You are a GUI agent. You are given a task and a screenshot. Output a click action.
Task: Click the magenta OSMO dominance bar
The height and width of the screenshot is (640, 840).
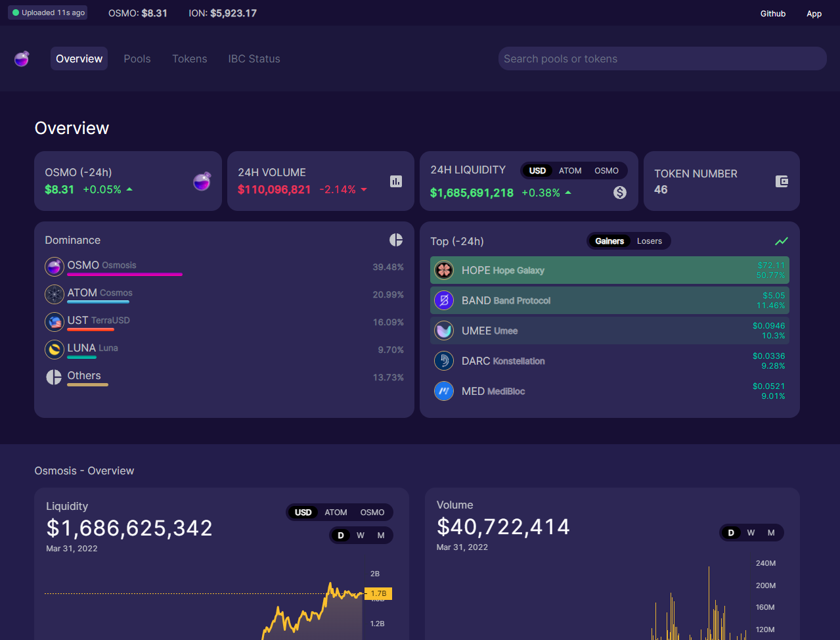[125, 274]
